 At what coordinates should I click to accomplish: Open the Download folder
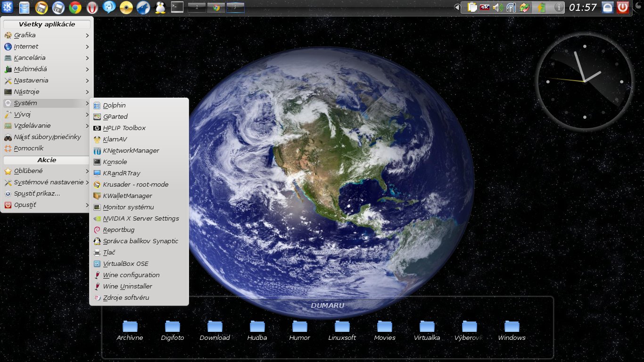pyautogui.click(x=215, y=326)
